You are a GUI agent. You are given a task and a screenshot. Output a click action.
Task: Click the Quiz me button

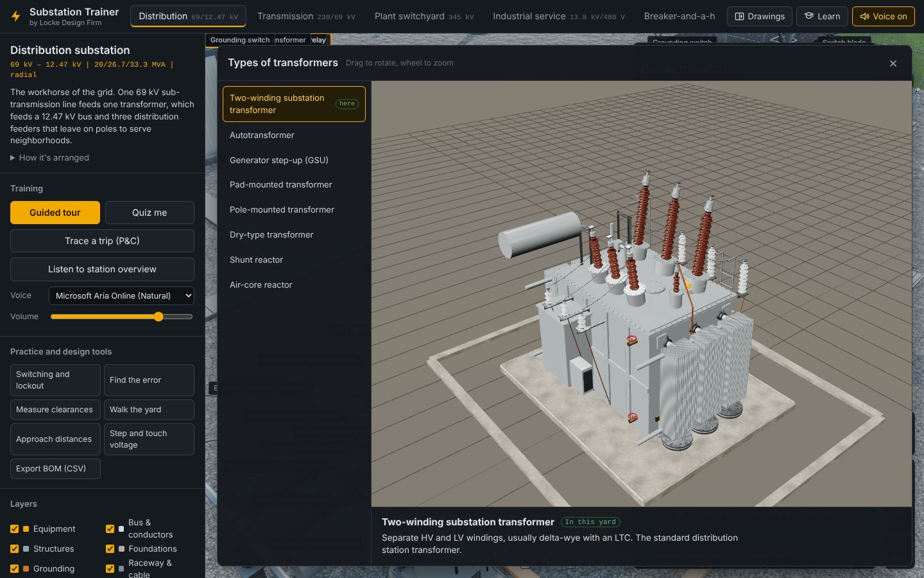pyautogui.click(x=150, y=213)
